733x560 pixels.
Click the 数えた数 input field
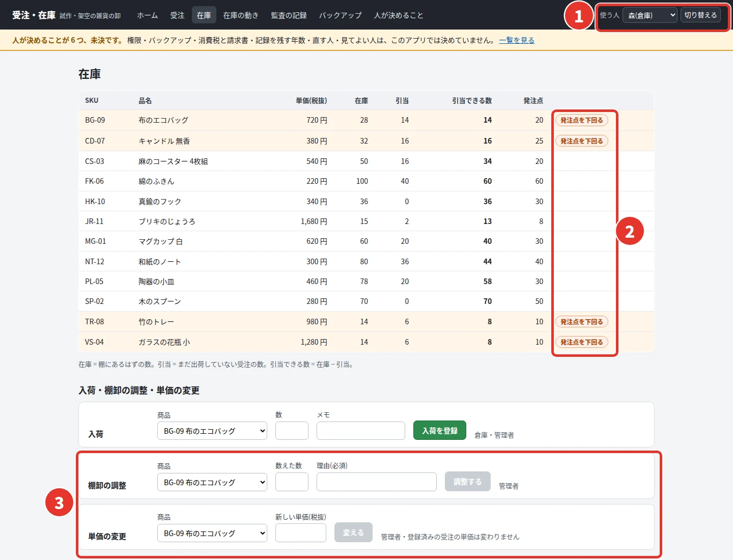tap(292, 482)
